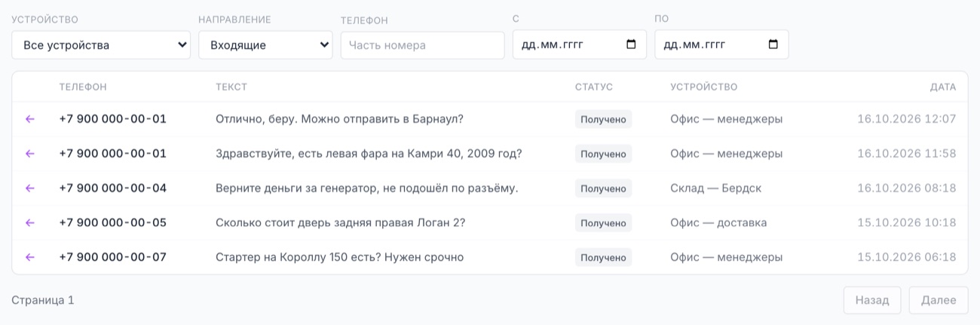The image size is (980, 325).
Task: Select phone number in 16.10.2026 11:58 row
Action: (x=113, y=154)
